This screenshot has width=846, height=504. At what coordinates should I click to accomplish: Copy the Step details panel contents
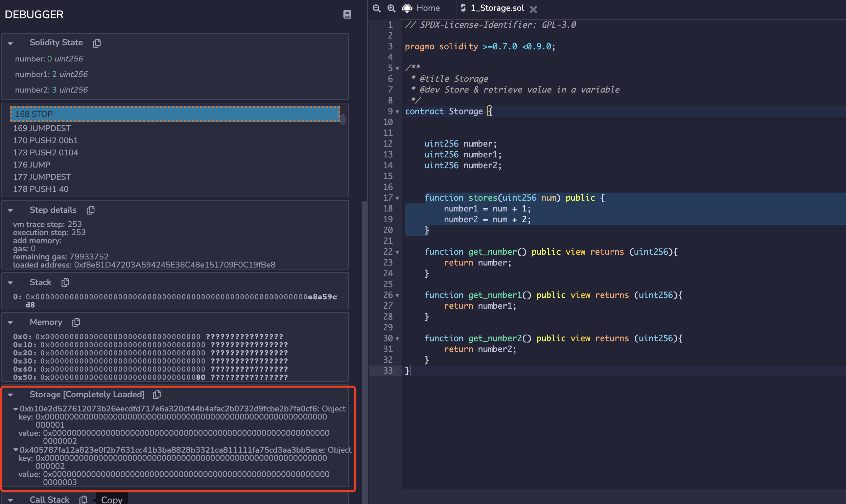click(90, 210)
